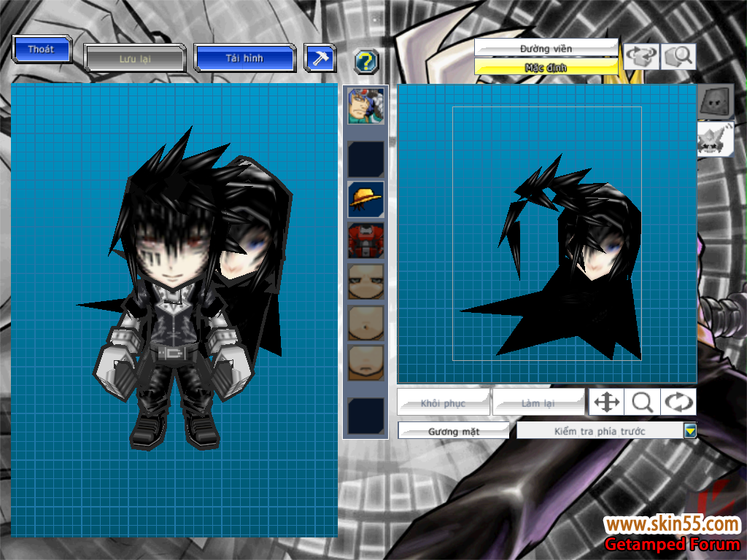Select the character portrait thumbnail

coord(366,106)
